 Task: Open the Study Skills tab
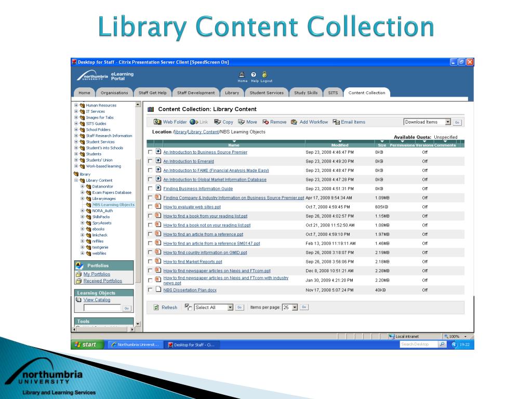click(x=305, y=92)
